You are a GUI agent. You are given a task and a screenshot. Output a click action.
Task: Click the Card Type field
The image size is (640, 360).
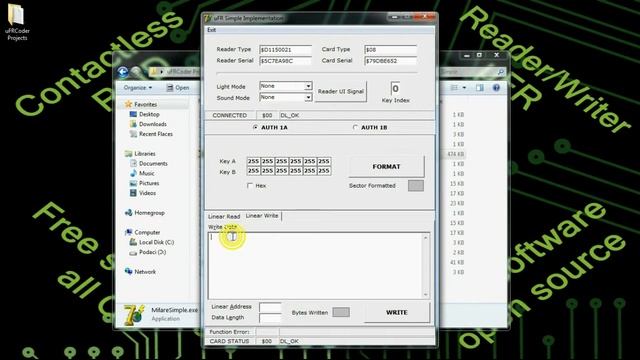[x=390, y=49]
